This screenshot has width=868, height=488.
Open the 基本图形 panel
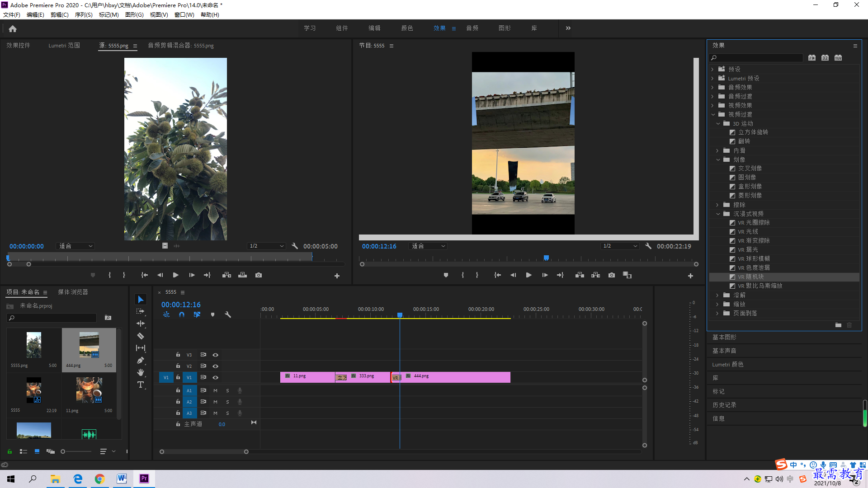(724, 338)
